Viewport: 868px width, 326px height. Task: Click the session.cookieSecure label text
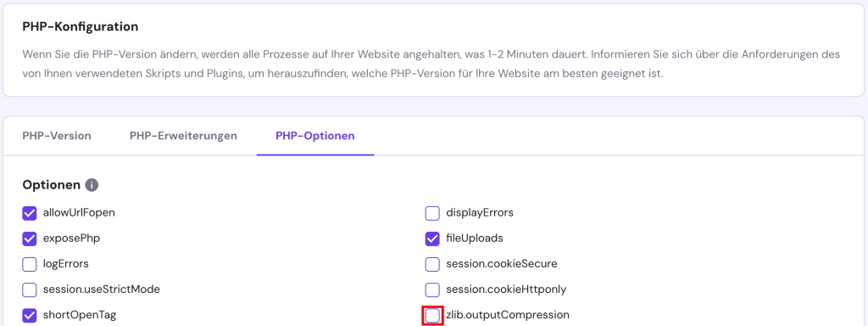click(x=502, y=265)
